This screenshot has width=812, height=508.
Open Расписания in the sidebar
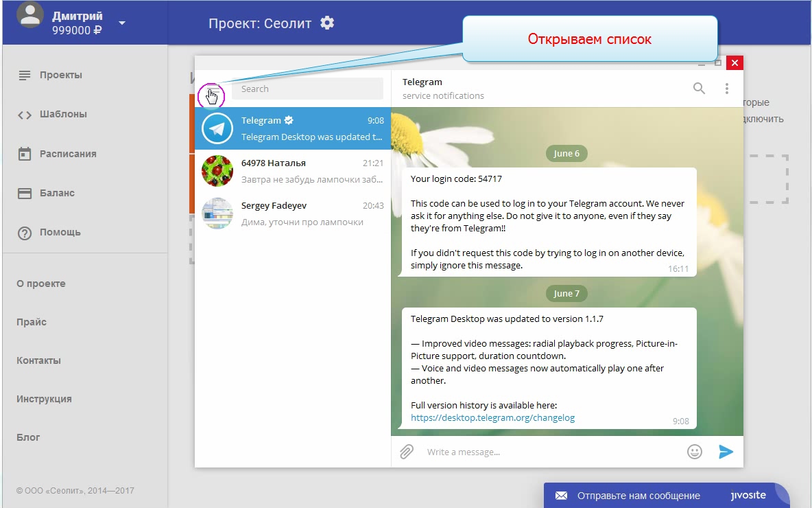point(68,154)
